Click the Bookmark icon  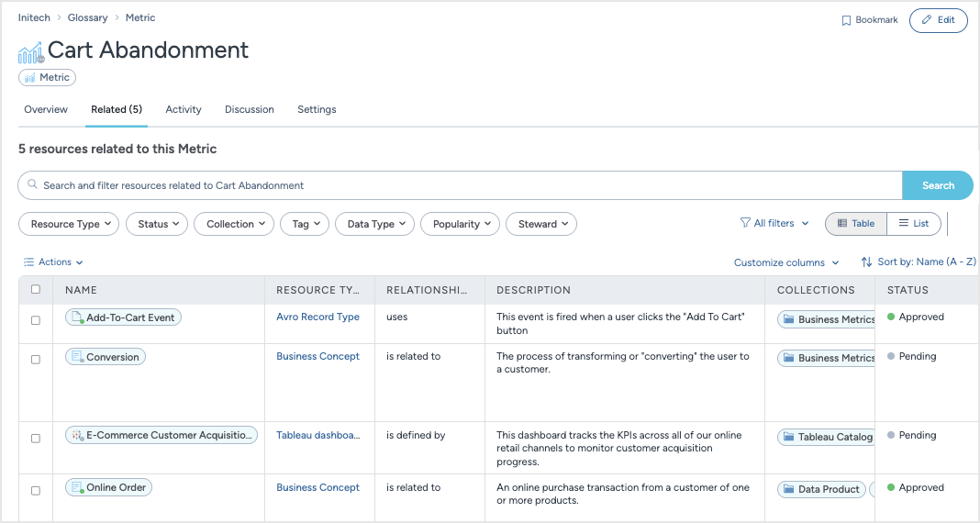846,20
